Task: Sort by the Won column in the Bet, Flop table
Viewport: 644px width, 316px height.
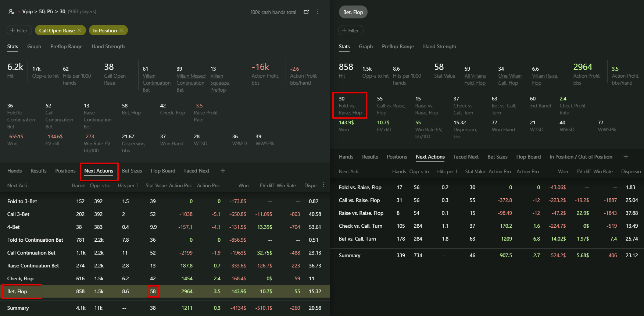Action: pyautogui.click(x=563, y=171)
